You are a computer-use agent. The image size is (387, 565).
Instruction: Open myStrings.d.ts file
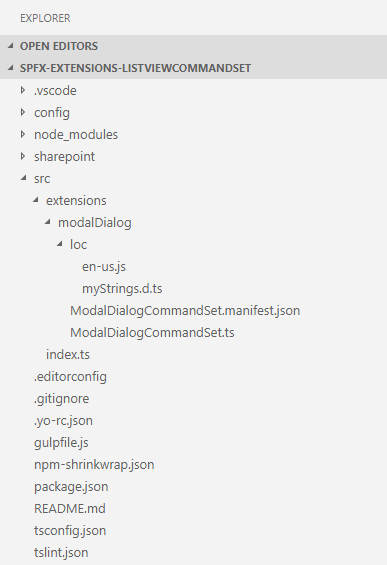point(122,289)
